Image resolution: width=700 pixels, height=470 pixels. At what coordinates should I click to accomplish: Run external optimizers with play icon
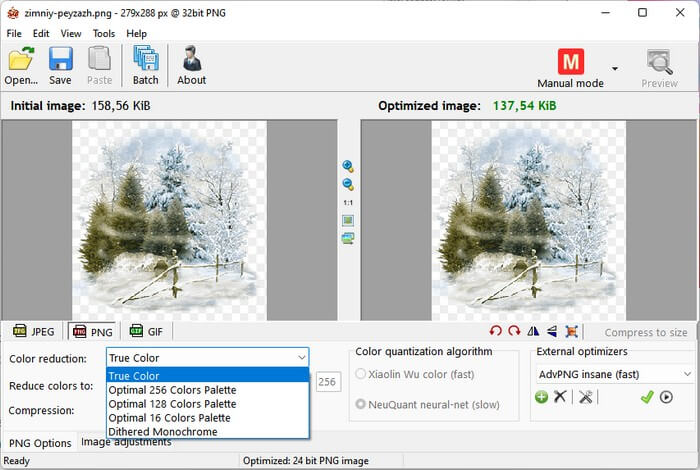(666, 397)
